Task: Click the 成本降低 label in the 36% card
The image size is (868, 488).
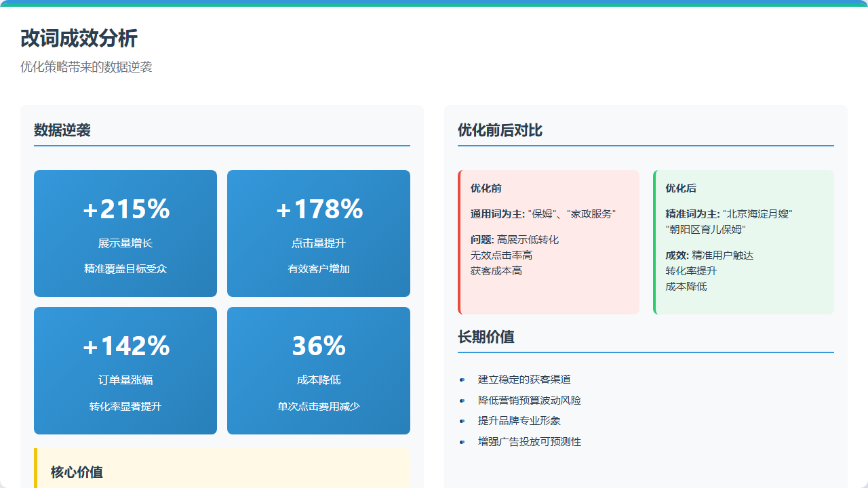Action: click(319, 380)
